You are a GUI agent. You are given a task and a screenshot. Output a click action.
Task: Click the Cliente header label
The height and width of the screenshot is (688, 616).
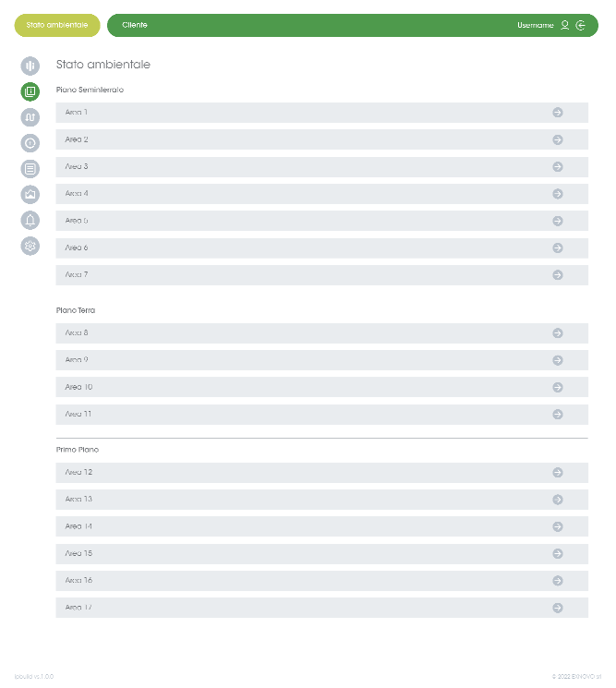(x=135, y=25)
